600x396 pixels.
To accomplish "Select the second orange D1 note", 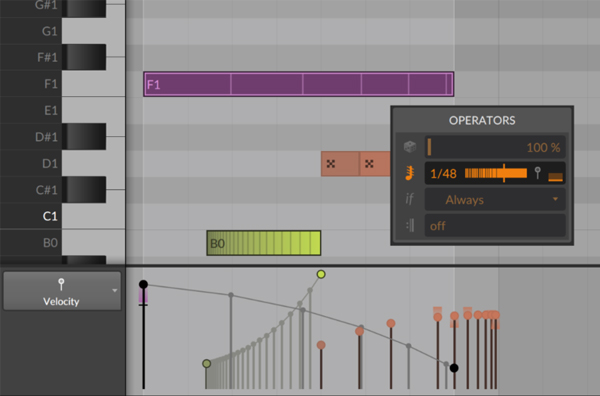I will [375, 164].
